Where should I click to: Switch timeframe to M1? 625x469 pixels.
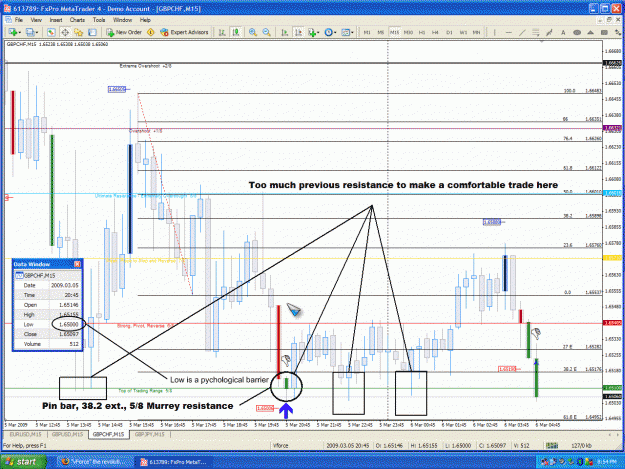point(367,32)
